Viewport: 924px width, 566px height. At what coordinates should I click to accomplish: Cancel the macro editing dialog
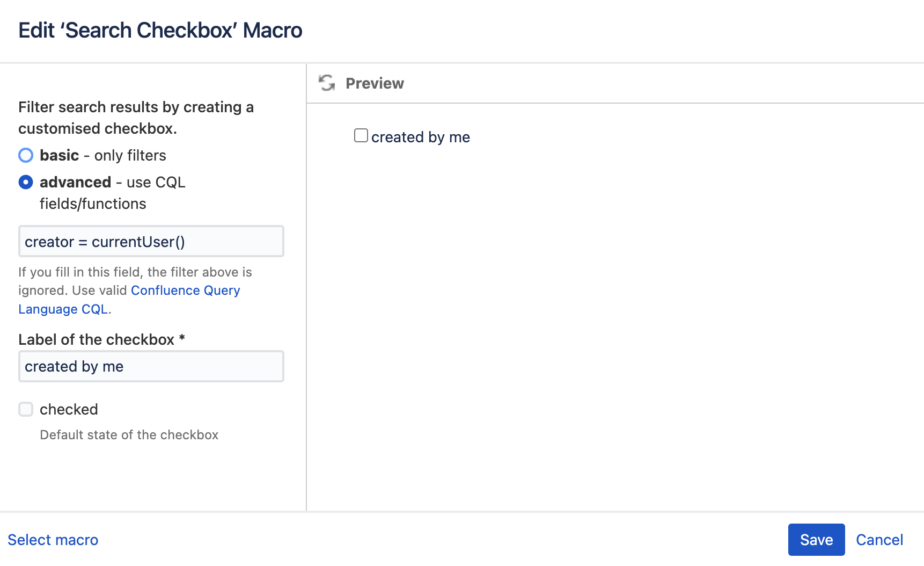tap(879, 540)
